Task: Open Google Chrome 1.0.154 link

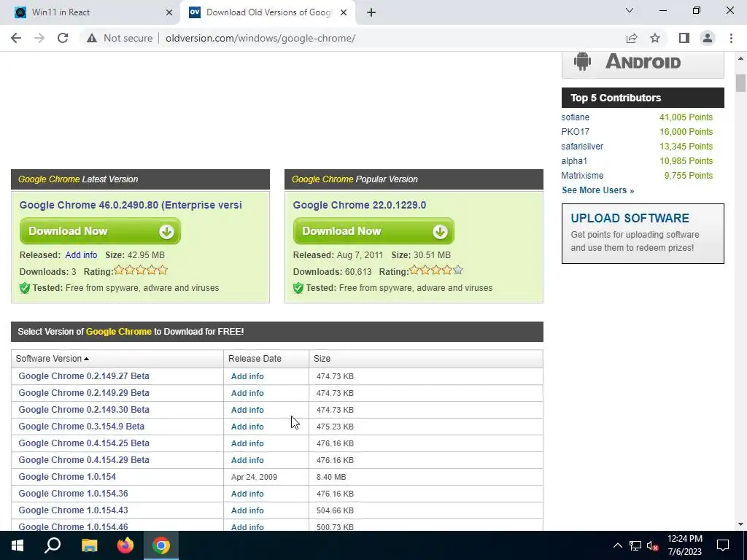Action: coord(67,477)
